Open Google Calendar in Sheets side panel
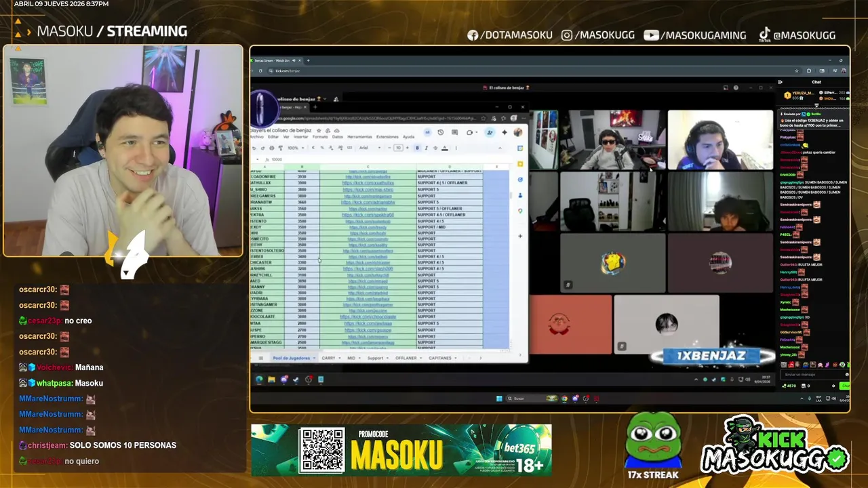The height and width of the screenshot is (488, 868). point(520,148)
